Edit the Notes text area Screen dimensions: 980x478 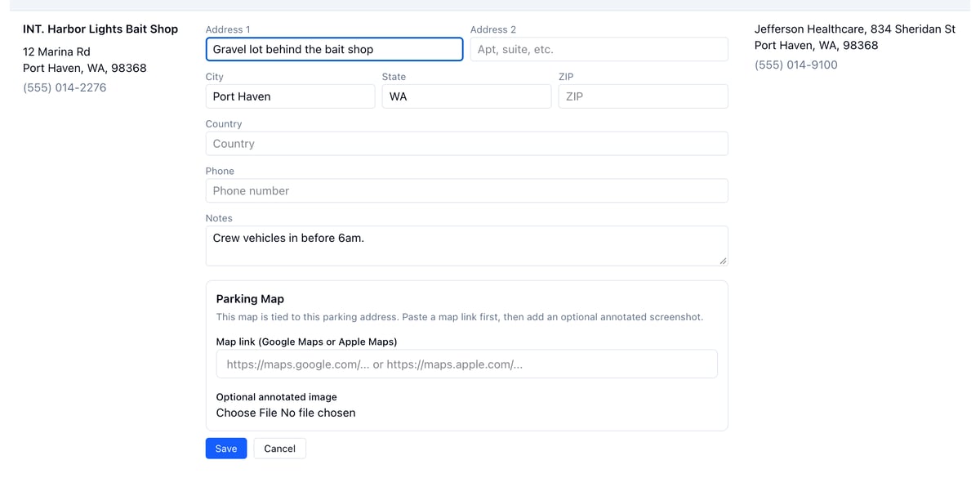[x=466, y=246]
